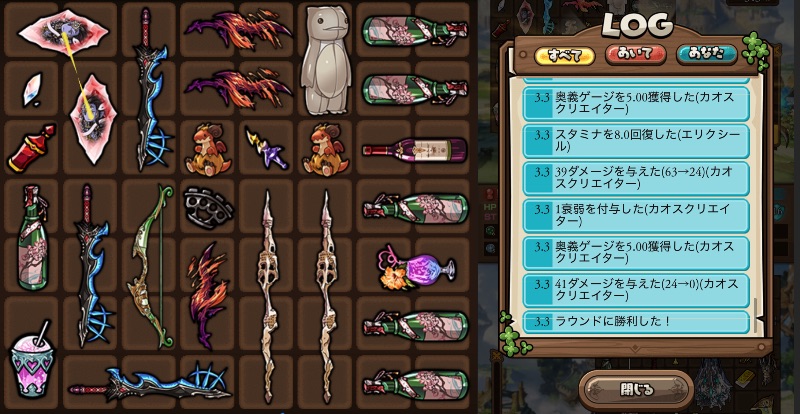Select the dark red wine bottle
This screenshot has width=800, height=414.
[x=414, y=150]
